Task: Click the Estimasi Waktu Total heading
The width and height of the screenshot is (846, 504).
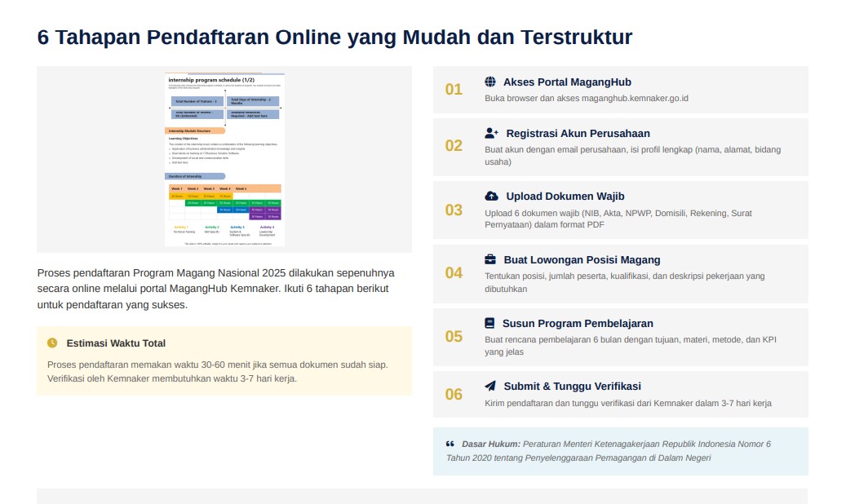Action: (x=116, y=343)
